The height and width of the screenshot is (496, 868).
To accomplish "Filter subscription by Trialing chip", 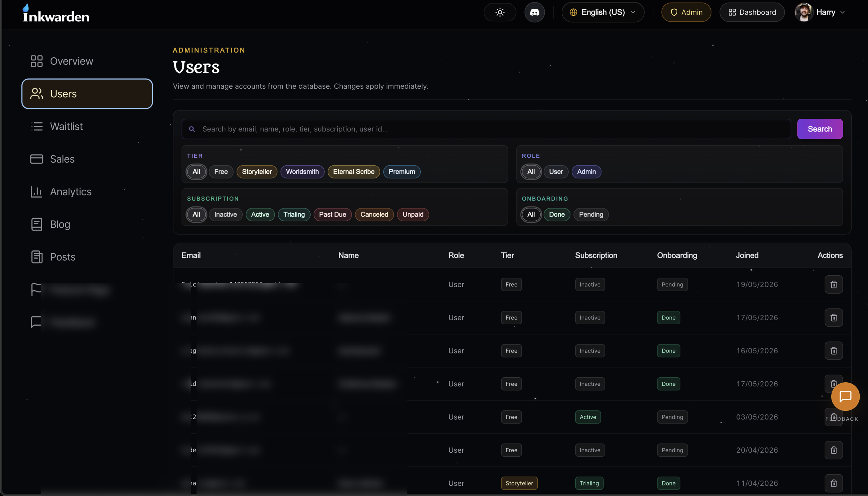I will pyautogui.click(x=294, y=215).
